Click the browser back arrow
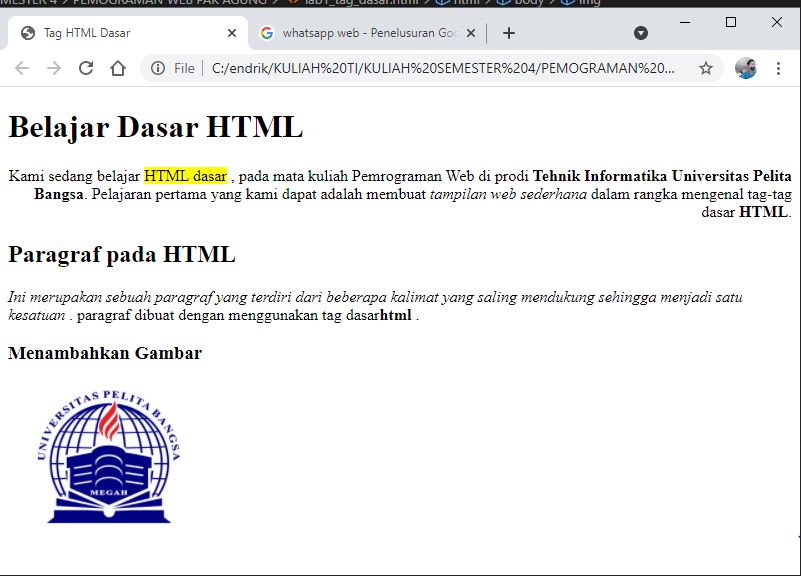This screenshot has height=576, width=801. 22,70
